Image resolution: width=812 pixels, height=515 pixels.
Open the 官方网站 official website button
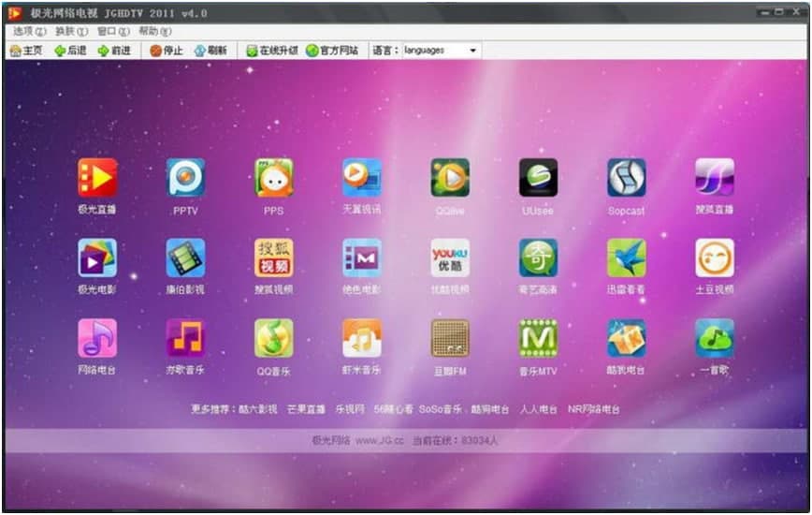pos(332,51)
